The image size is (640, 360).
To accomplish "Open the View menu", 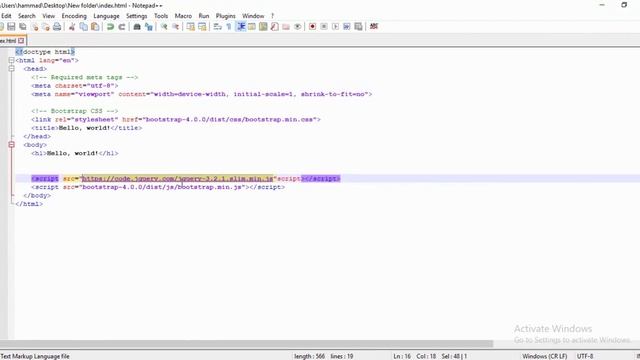I will point(49,16).
